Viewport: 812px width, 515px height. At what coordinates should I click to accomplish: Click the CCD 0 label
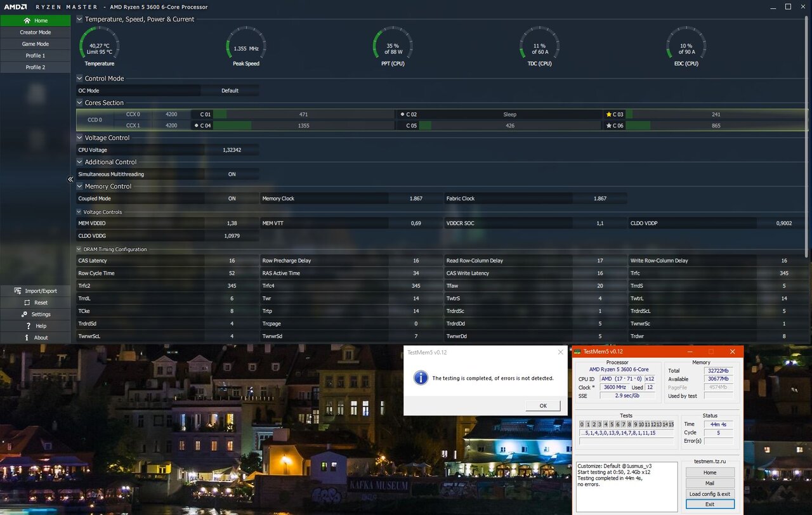[95, 120]
